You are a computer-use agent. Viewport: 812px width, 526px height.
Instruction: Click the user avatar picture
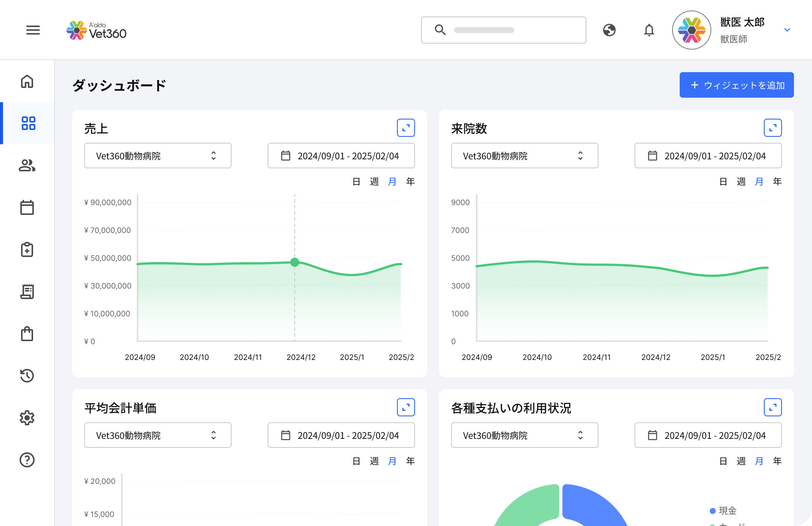tap(692, 30)
